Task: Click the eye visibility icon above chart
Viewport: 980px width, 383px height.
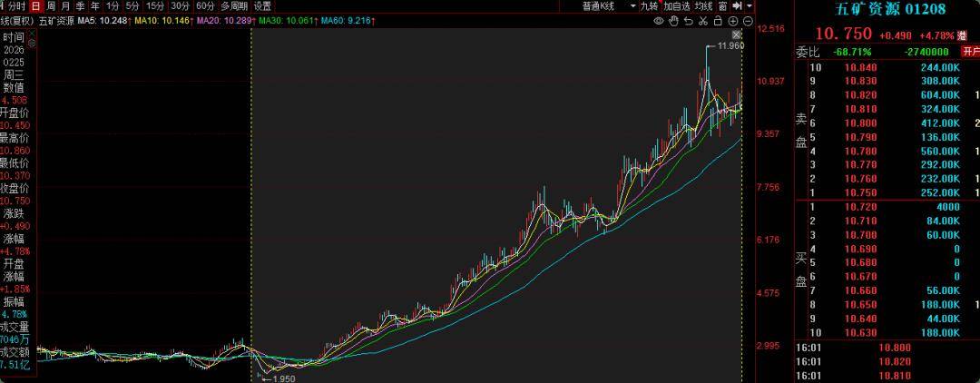Action: click(658, 21)
